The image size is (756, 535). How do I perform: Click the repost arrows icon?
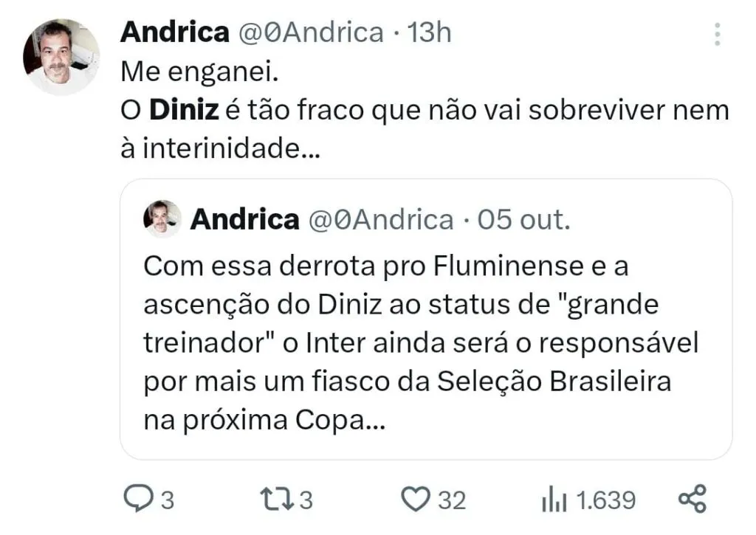(x=278, y=500)
